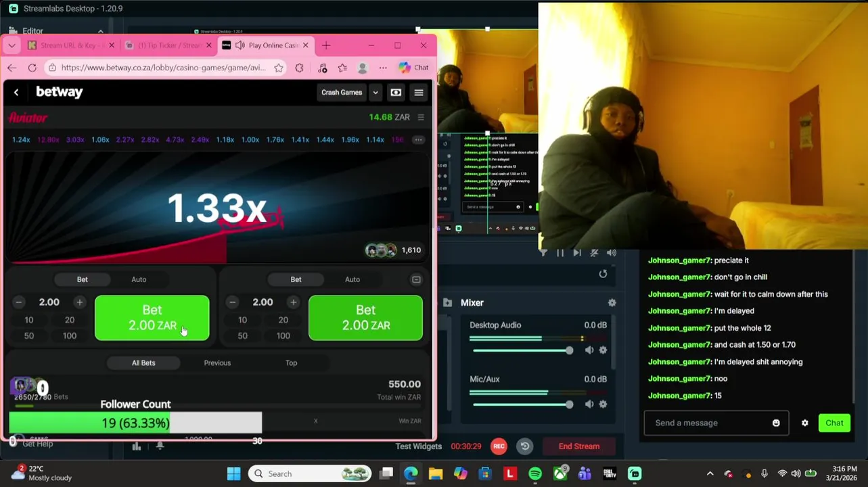Screen dimensions: 868x487
Task: Open browser extensions puzzle icon
Action: point(300,68)
